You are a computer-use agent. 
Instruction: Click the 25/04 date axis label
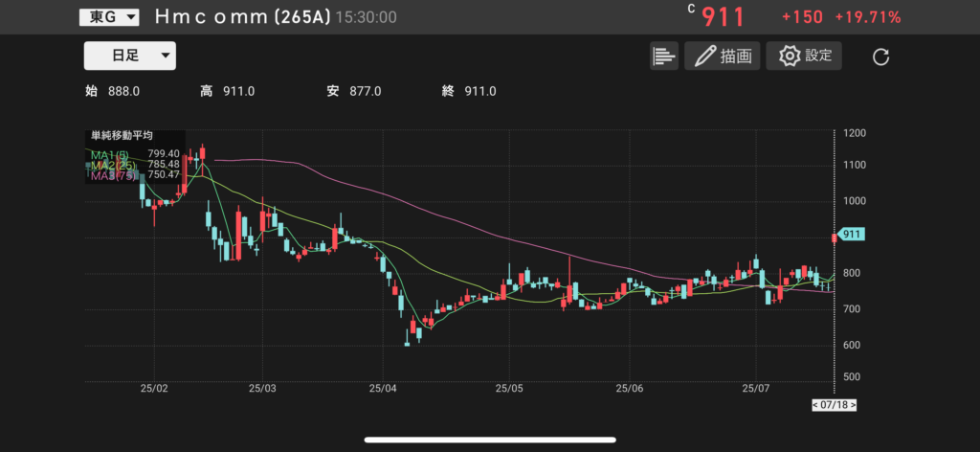tap(385, 388)
